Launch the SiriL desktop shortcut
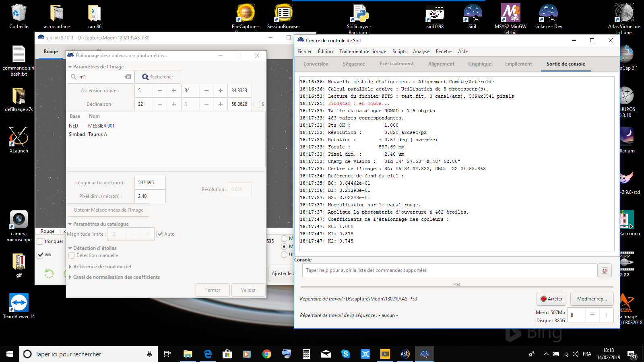The image size is (644, 362). click(473, 16)
